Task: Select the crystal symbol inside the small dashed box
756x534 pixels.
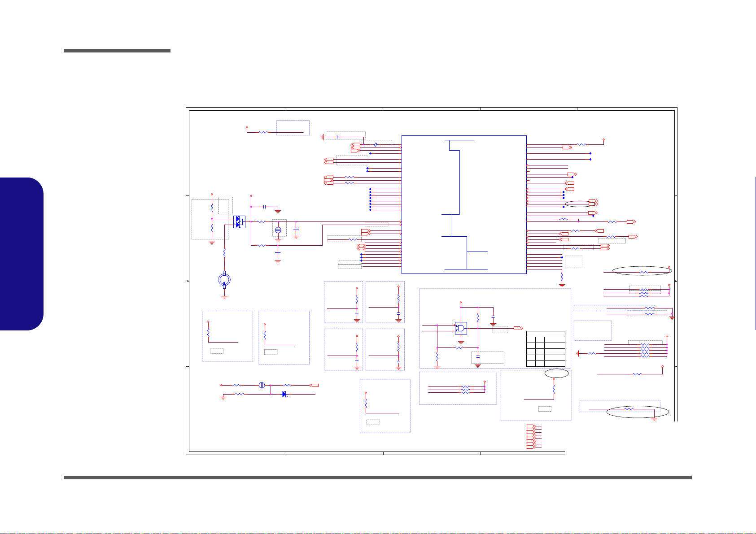Action: (x=278, y=230)
